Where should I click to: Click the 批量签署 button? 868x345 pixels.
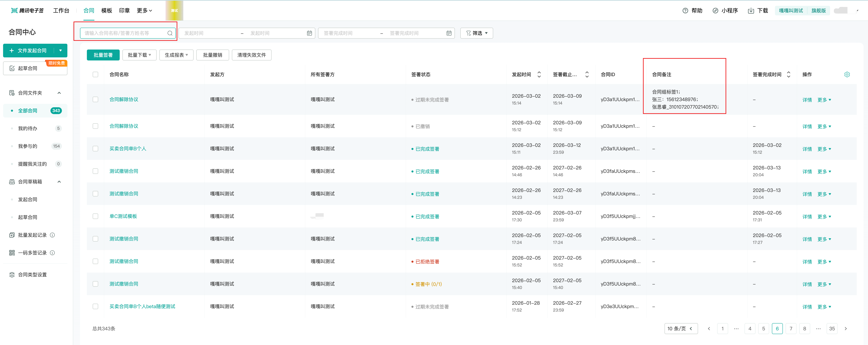103,55
